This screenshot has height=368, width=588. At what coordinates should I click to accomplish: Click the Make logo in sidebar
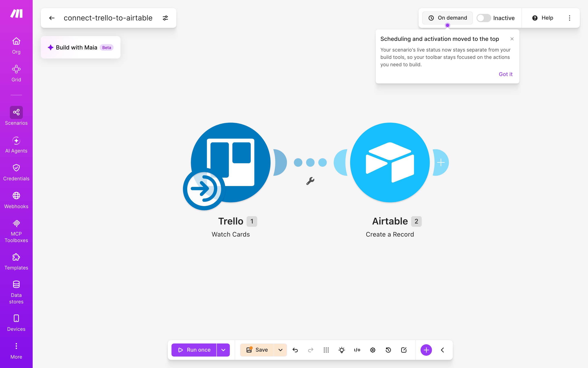point(16,14)
